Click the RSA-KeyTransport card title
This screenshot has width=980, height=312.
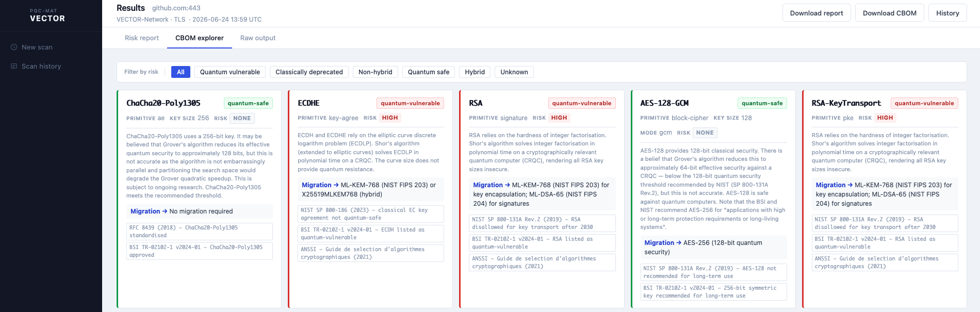pyautogui.click(x=846, y=103)
